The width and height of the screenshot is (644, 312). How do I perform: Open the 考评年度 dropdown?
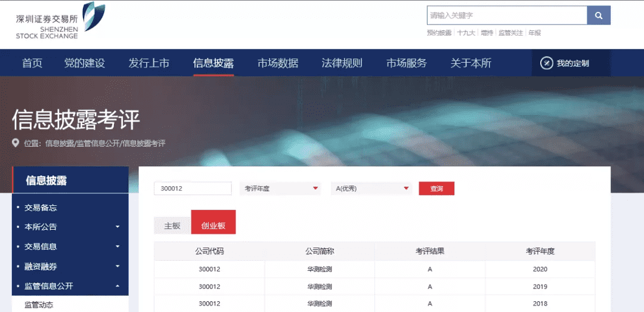280,189
